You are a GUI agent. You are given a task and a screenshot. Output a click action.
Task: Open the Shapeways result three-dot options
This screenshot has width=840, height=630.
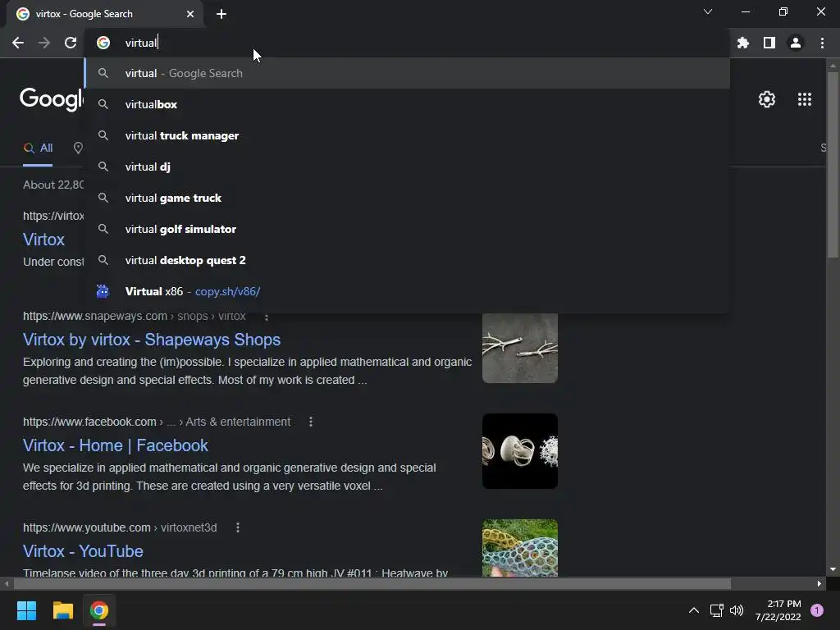point(267,317)
